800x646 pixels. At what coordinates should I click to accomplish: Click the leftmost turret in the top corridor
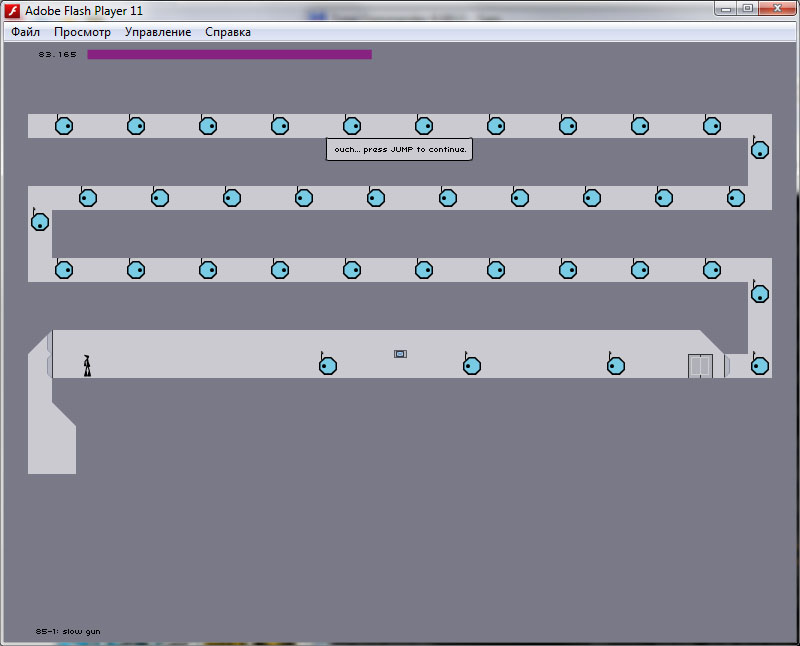64,125
